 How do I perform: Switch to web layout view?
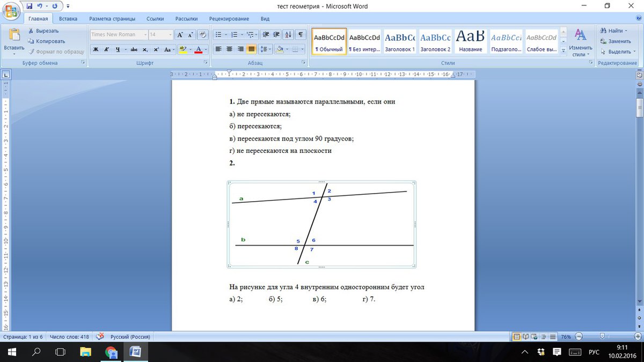(x=534, y=337)
